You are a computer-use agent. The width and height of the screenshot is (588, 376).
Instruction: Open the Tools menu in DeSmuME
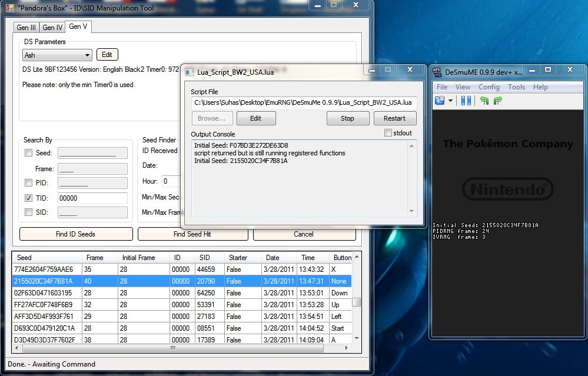click(x=516, y=87)
